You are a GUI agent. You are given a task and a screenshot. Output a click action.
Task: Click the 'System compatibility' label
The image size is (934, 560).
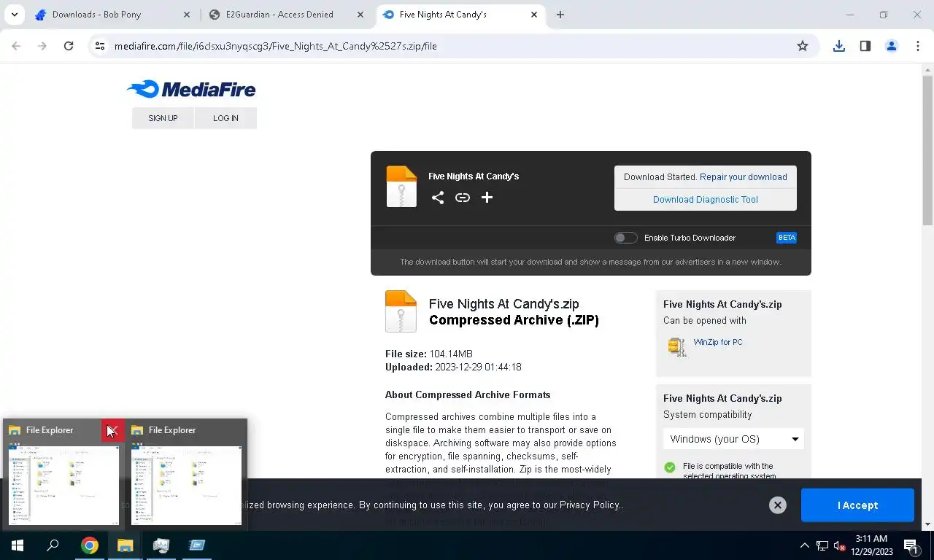click(x=707, y=414)
